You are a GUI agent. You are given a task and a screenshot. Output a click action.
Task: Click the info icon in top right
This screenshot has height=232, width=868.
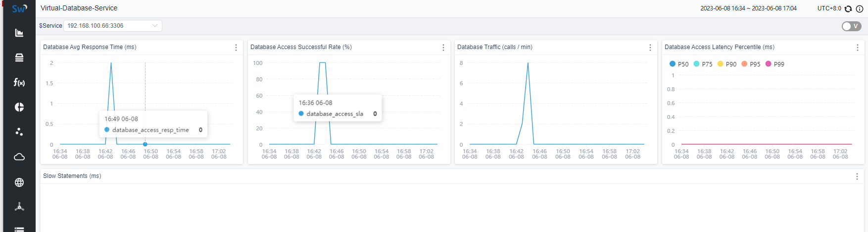pos(860,8)
